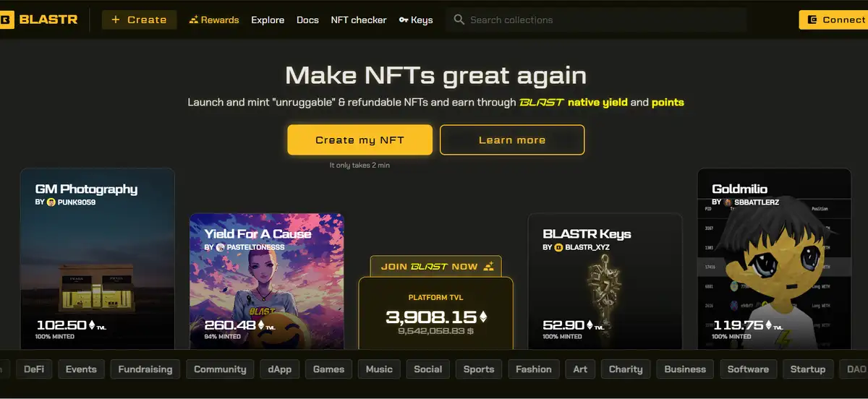Screen dimensions: 868x399
Task: Click the Learn more button
Action: [x=512, y=140]
